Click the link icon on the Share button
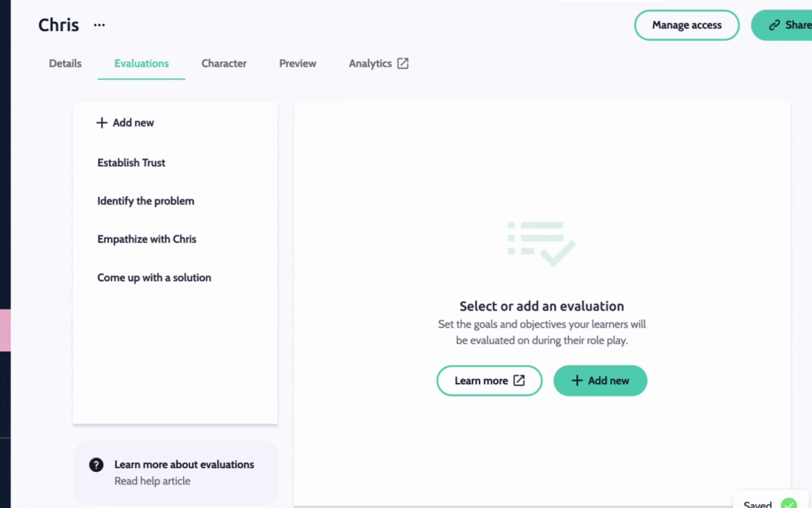Image resolution: width=812 pixels, height=508 pixels. click(x=774, y=25)
